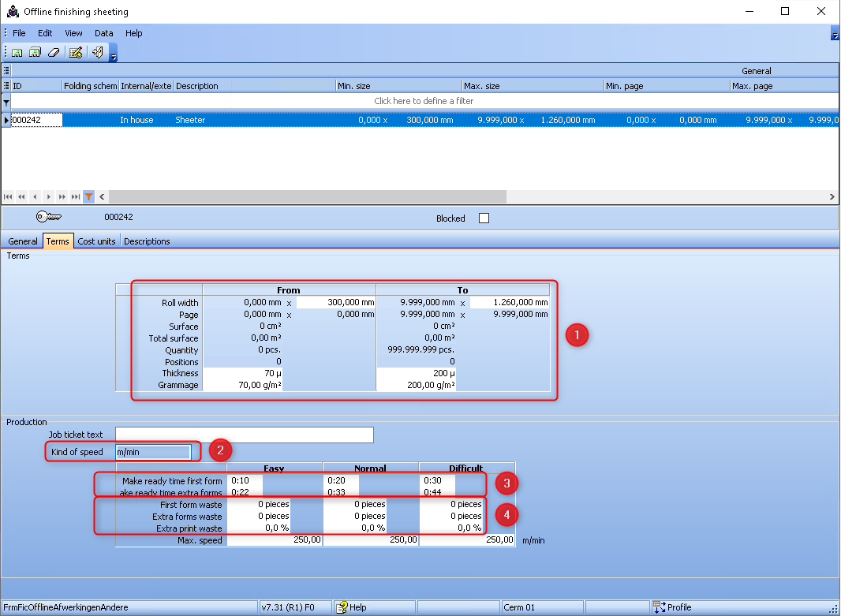Click the multiple records view toolbar icon
The image size is (841, 616).
(35, 53)
